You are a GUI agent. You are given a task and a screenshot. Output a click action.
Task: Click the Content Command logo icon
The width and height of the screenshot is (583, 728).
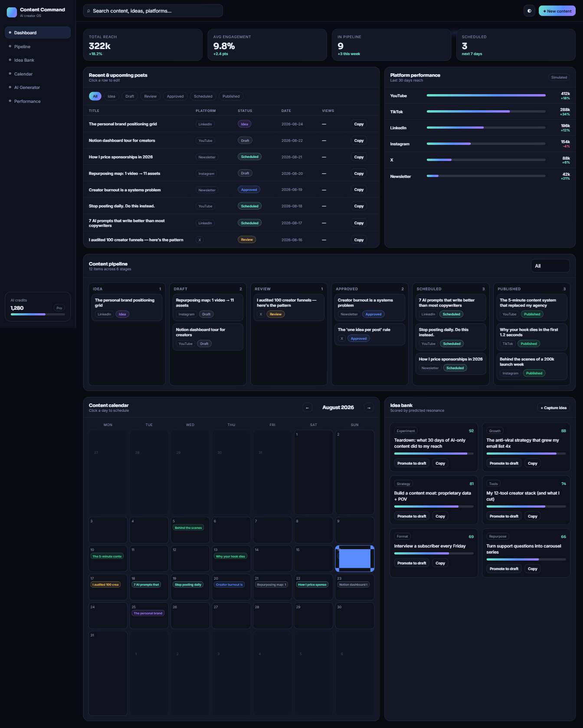(x=12, y=12)
